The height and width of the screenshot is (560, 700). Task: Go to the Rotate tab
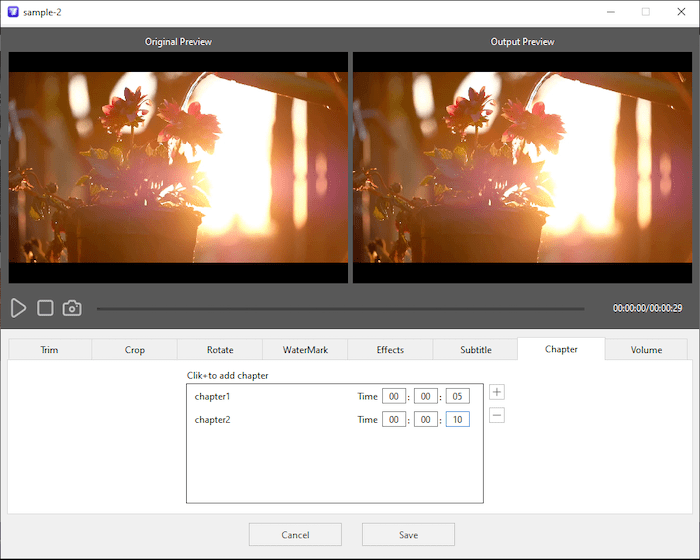point(220,350)
